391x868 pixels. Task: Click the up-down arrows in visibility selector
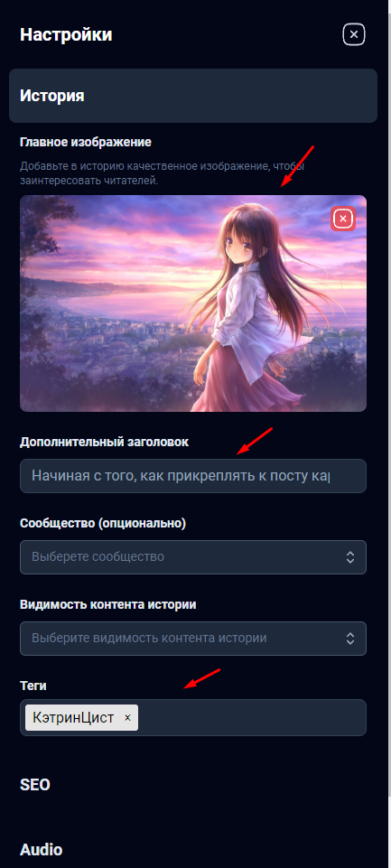point(350,639)
